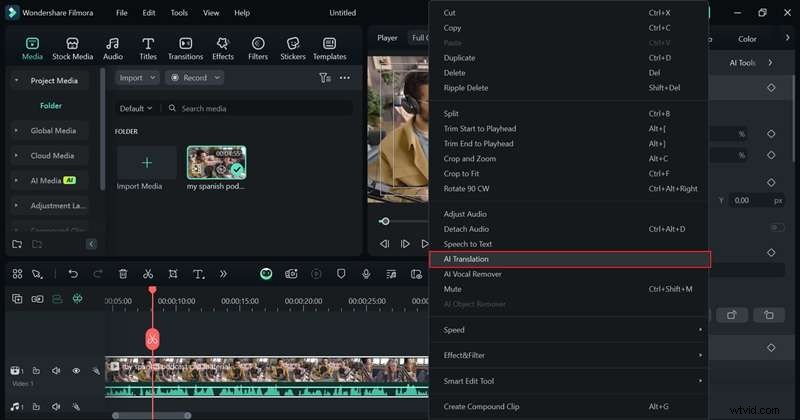Open the Import dropdown

[x=136, y=78]
